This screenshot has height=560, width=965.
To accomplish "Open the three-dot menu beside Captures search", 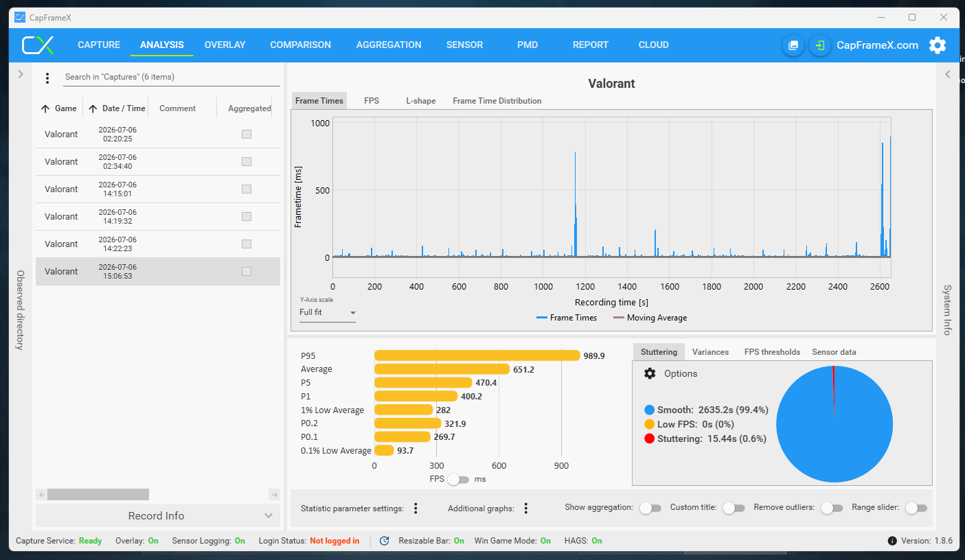I will [47, 78].
